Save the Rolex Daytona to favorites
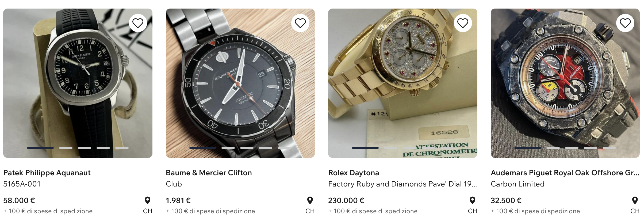 click(463, 23)
